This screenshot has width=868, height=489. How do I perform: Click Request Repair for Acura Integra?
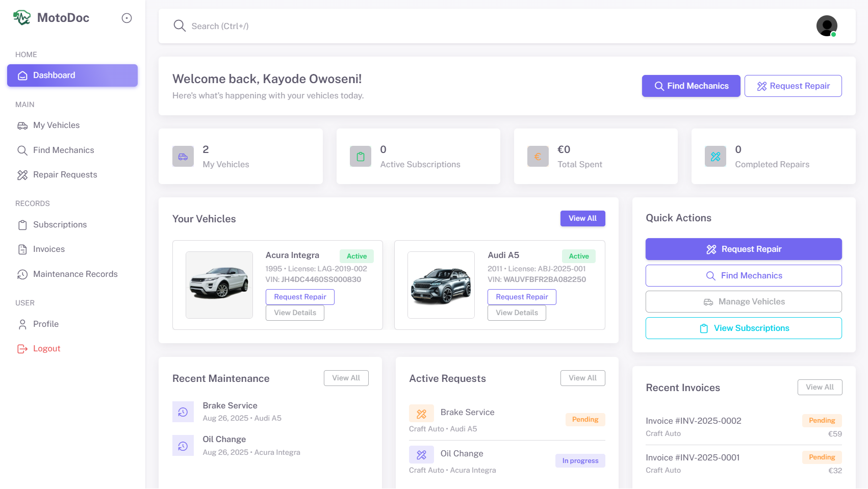(x=300, y=297)
